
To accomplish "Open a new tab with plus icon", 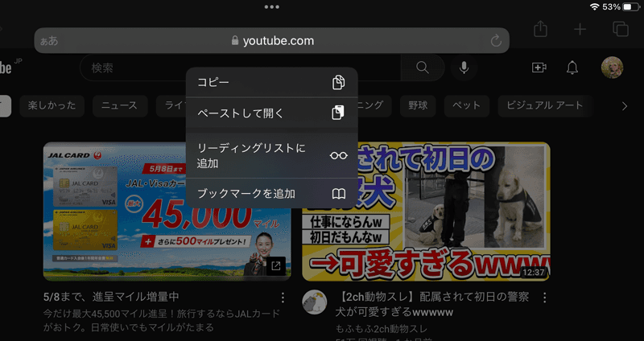I will [x=580, y=29].
